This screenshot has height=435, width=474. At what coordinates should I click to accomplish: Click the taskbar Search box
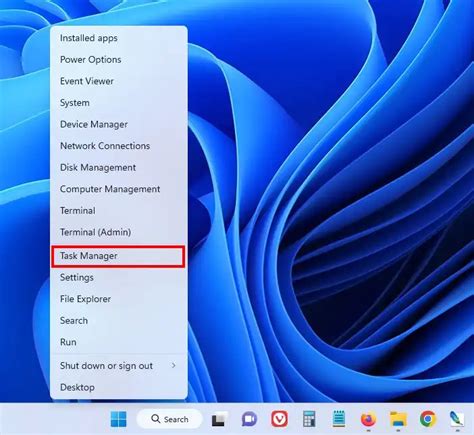[170, 419]
